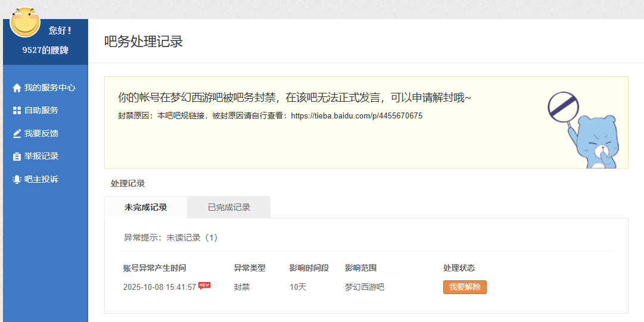The image size is (644, 322).
Task: View the 举报记录 sidebar label
Action: point(41,157)
